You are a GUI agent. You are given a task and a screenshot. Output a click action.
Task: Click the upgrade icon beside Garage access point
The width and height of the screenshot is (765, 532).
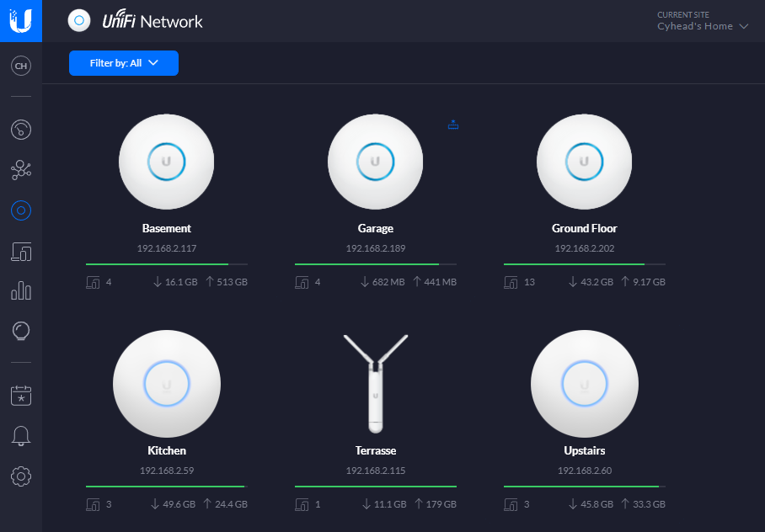(x=453, y=125)
